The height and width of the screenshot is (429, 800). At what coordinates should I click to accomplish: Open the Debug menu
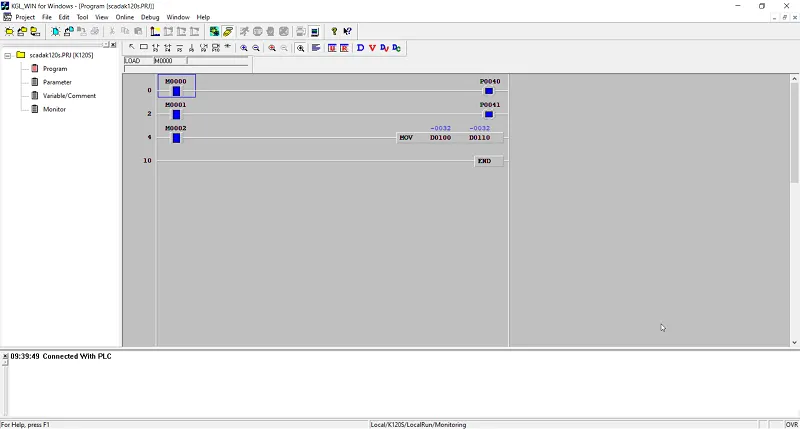[150, 17]
